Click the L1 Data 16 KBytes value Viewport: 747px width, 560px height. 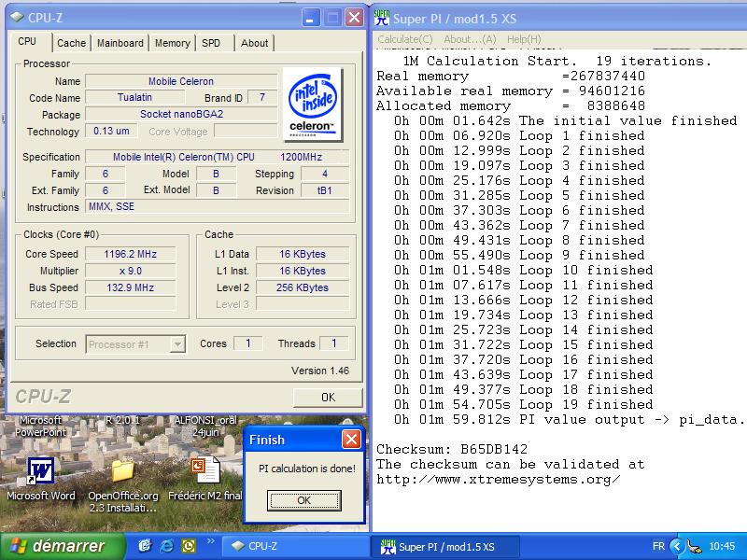pyautogui.click(x=303, y=254)
